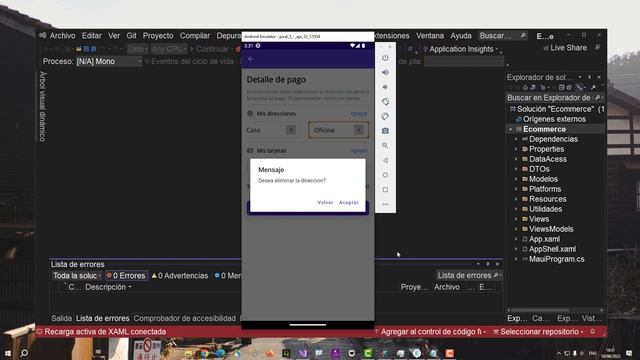Select MauiProgram.cs in Solution Explorer

(x=556, y=259)
